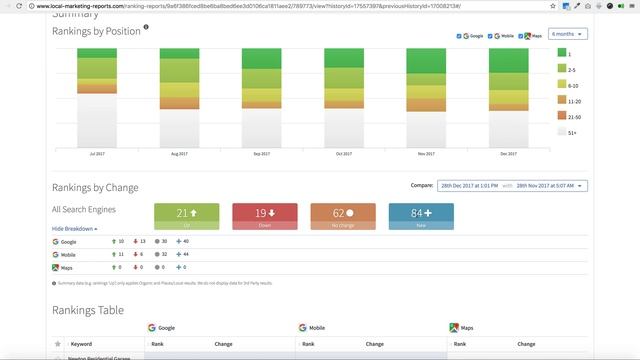Open the blue browser extension icon
The height and width of the screenshot is (360, 640).
point(566,6)
